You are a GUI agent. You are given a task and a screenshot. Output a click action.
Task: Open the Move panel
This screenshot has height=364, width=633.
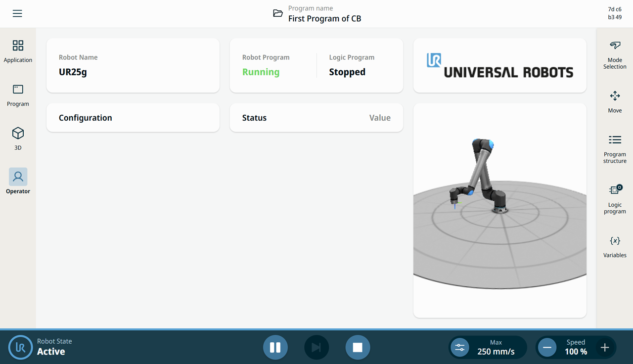tap(615, 101)
